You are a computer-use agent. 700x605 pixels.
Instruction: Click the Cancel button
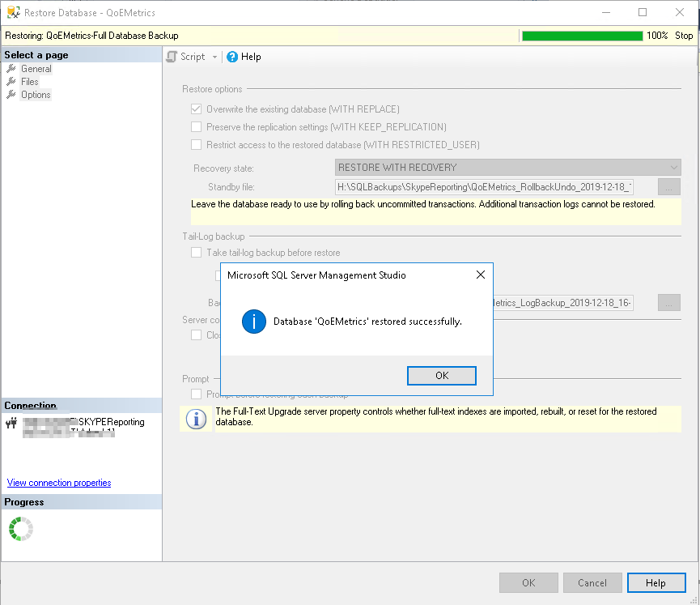click(x=592, y=582)
